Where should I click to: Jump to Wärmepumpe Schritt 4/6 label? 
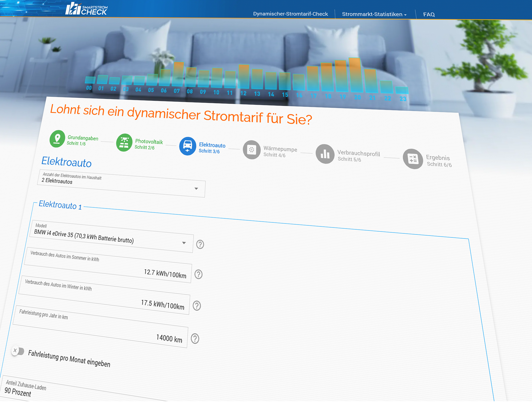[x=280, y=152]
